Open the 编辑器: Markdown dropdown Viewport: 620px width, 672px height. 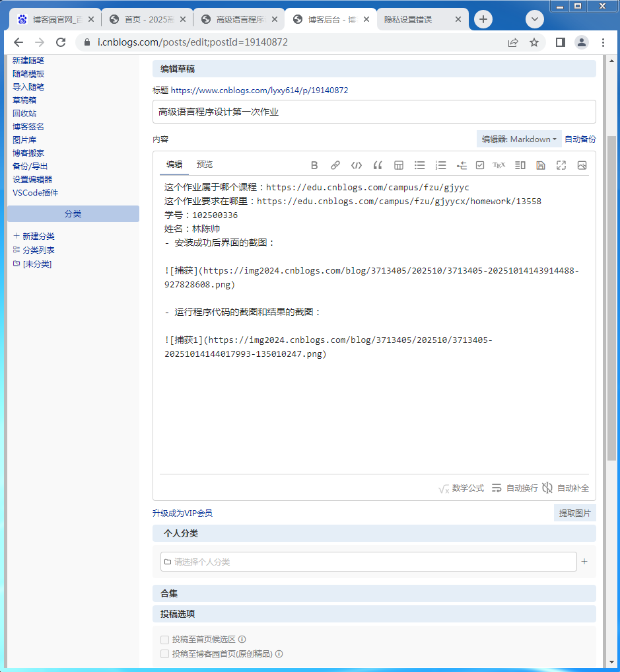point(519,139)
